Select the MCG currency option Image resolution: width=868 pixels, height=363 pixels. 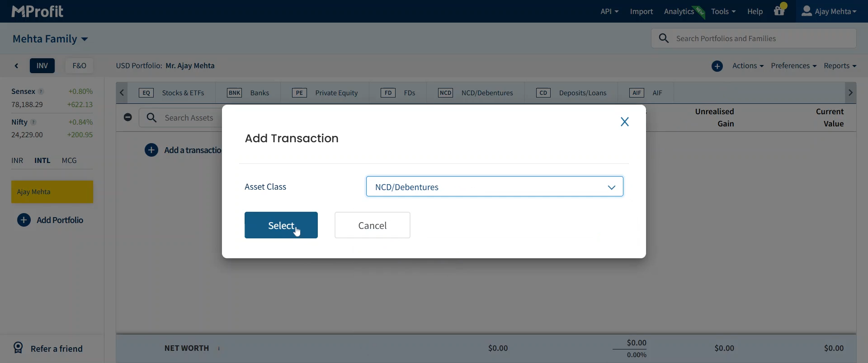point(69,161)
